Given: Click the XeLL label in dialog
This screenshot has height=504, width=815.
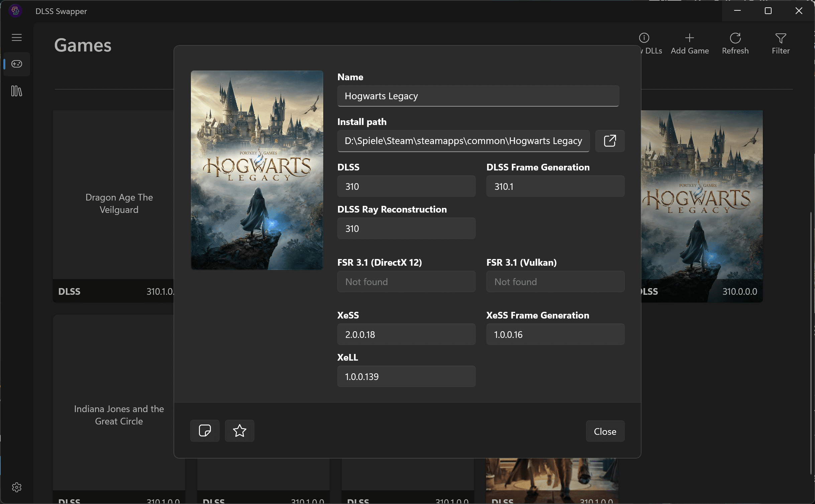Looking at the screenshot, I should [348, 357].
